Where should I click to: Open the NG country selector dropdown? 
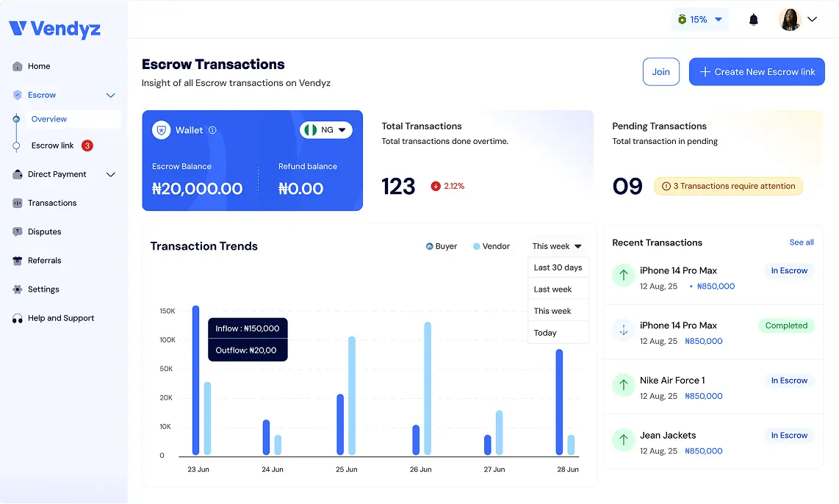pos(326,130)
